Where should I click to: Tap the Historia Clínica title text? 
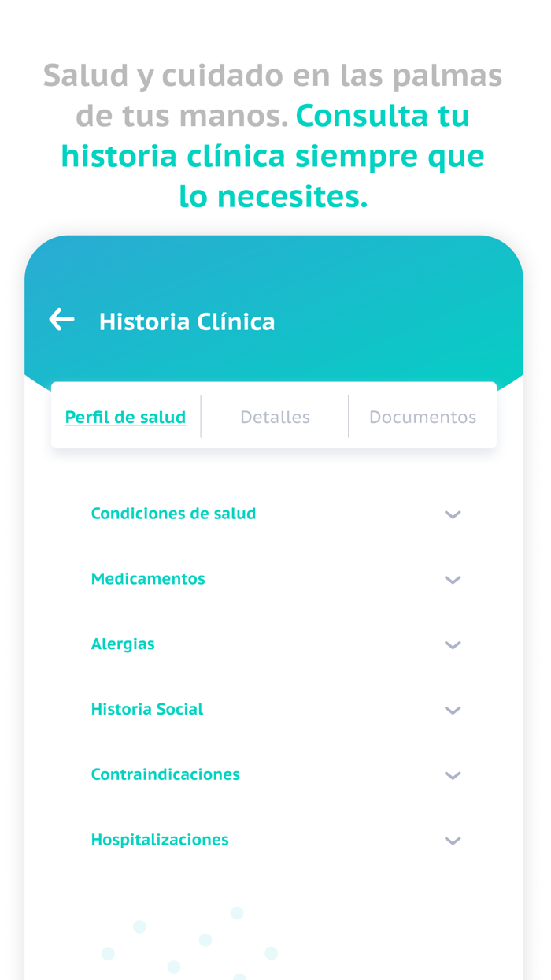[x=187, y=321]
